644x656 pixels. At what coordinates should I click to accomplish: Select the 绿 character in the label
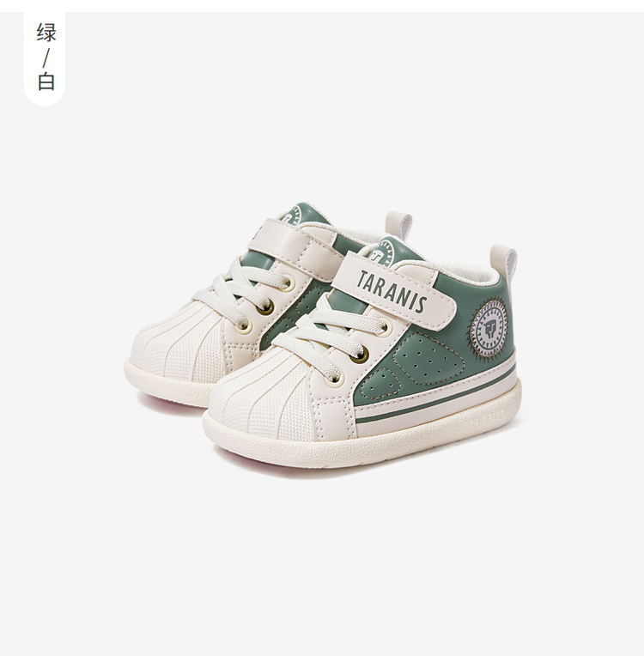click(x=46, y=33)
